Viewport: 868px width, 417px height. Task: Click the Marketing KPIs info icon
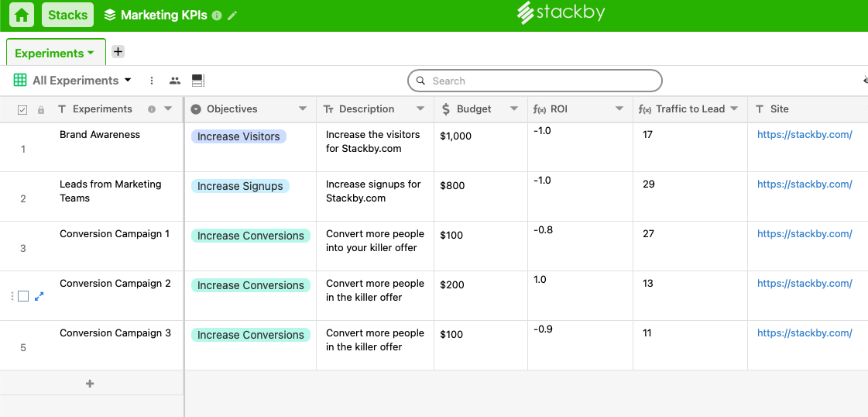coord(217,16)
